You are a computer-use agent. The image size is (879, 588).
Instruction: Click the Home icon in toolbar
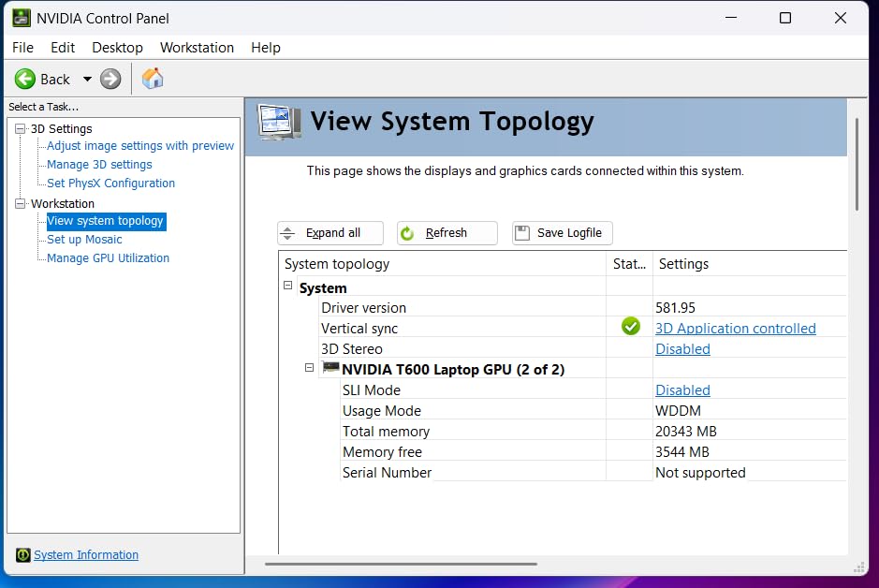click(x=153, y=79)
